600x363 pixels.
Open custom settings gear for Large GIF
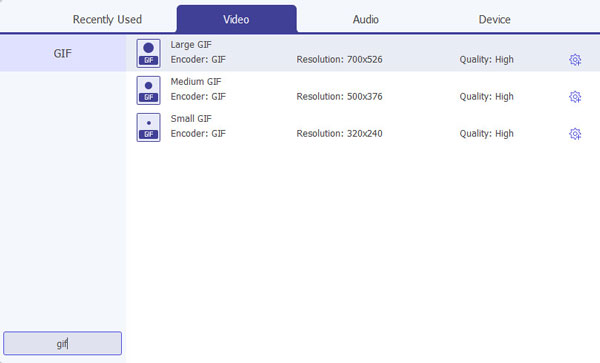pyautogui.click(x=575, y=60)
